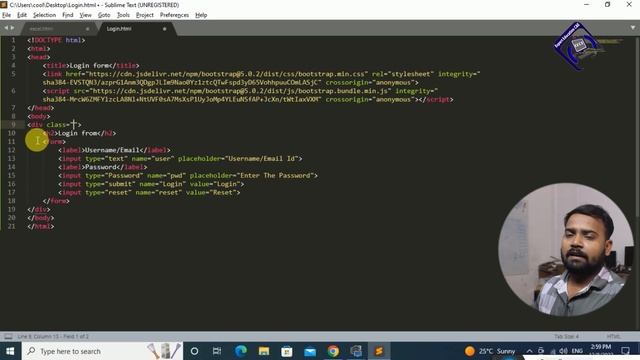Image resolution: width=640 pixels, height=360 pixels.
Task: Change the HTML syntax selector in status bar
Action: [x=613, y=336]
